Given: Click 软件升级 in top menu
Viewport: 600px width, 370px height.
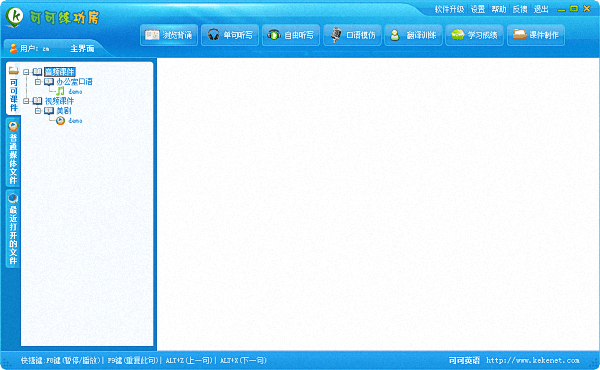Looking at the screenshot, I should click(449, 9).
